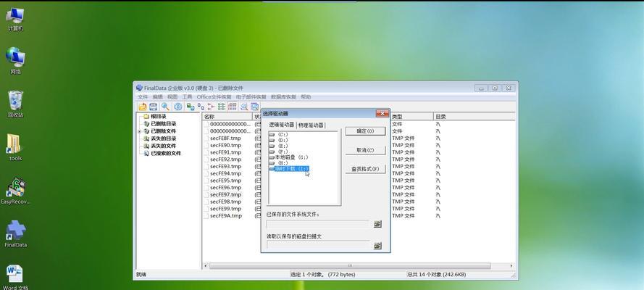Screen dimensions: 644x290
Task: Click the 已保存的文件系统文件 input field
Action: (319, 224)
